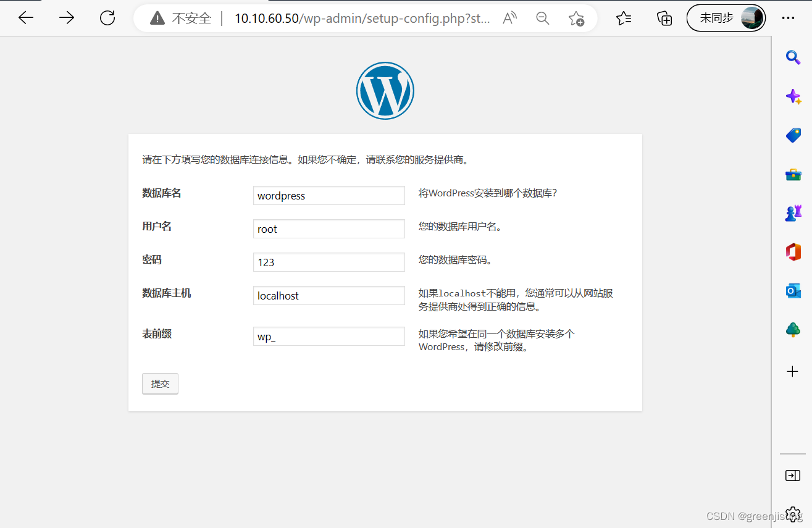The width and height of the screenshot is (812, 528).
Task: Open Shopping tag in sidebar
Action: tap(793, 135)
